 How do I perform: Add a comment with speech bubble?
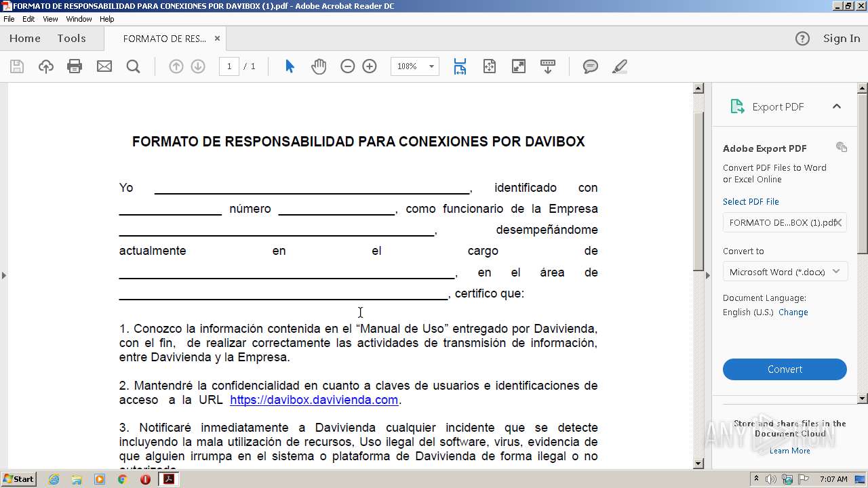tap(591, 66)
